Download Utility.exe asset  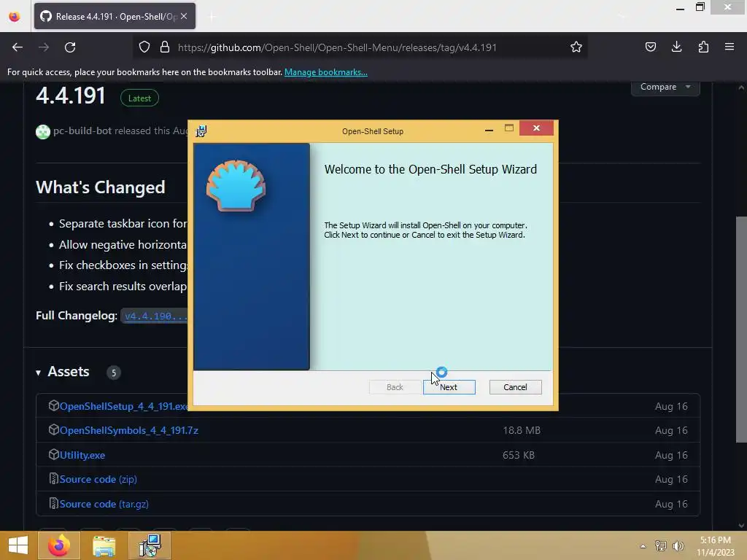pyautogui.click(x=82, y=455)
